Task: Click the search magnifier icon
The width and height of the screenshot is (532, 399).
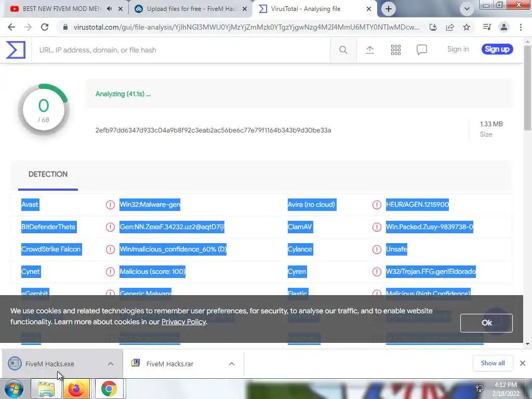Action: (343, 50)
